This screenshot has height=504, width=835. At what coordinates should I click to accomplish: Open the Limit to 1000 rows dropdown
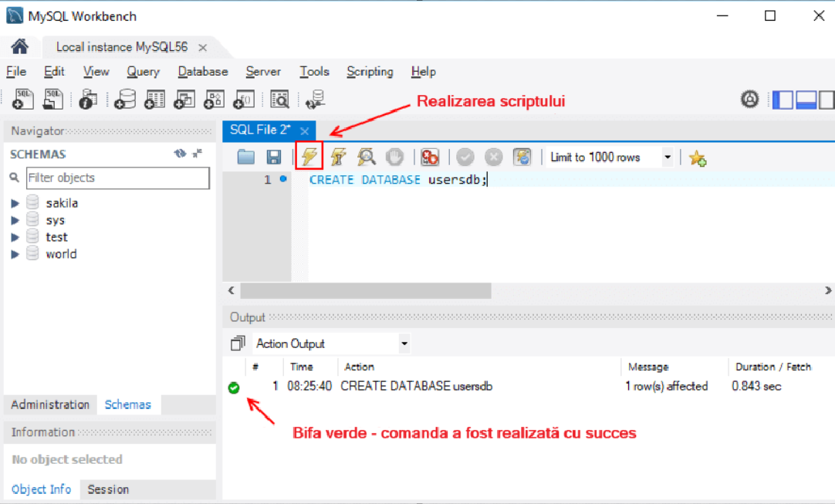(x=668, y=157)
